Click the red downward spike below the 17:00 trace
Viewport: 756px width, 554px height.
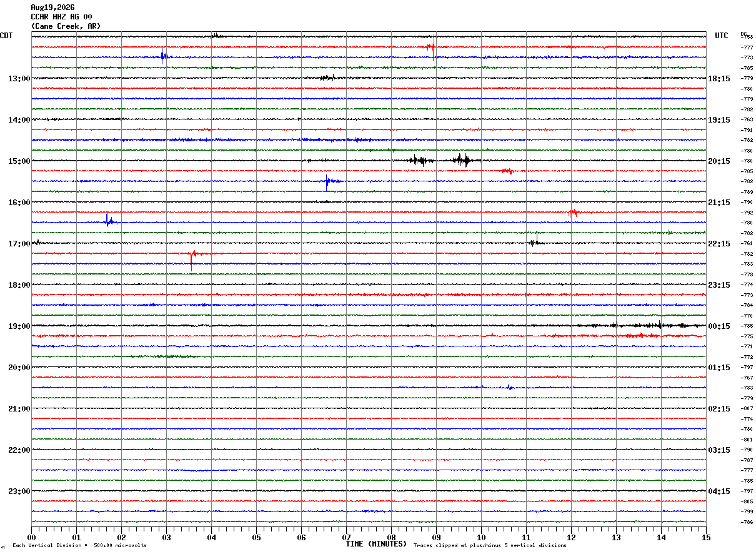click(191, 260)
